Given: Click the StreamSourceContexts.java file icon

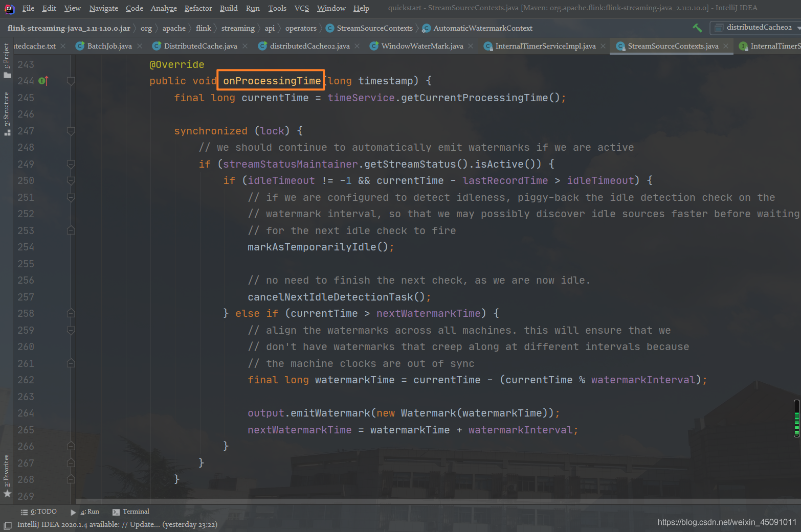Looking at the screenshot, I should (x=620, y=46).
